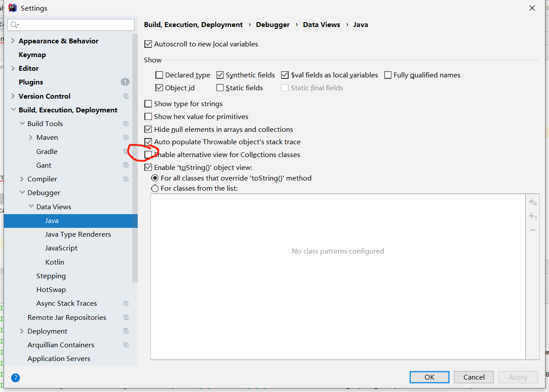Collapse the Build Tools node
Viewport: 549px width, 392px height.
click(x=22, y=124)
